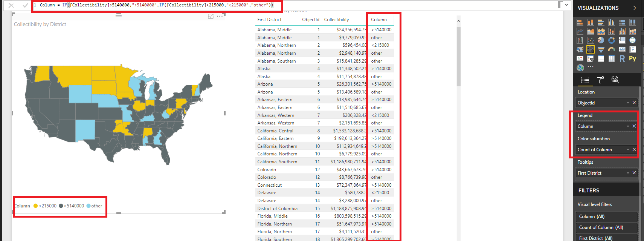
Task: Select the KPI visualization
Action: tap(580, 58)
